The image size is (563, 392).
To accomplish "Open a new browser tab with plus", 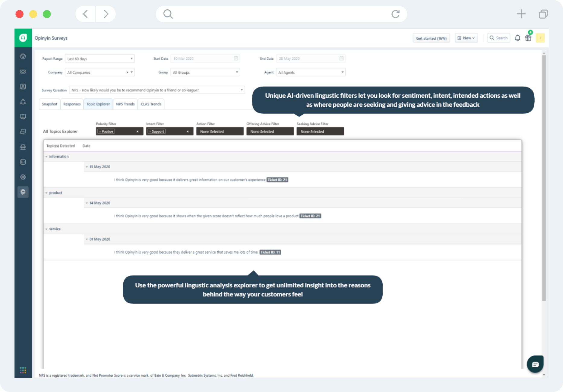I will pos(521,14).
